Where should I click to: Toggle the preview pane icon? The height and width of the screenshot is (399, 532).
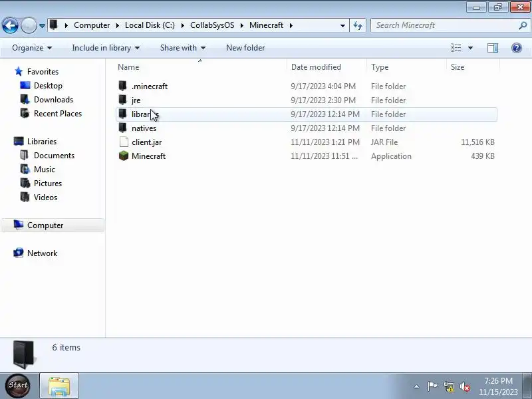(493, 48)
